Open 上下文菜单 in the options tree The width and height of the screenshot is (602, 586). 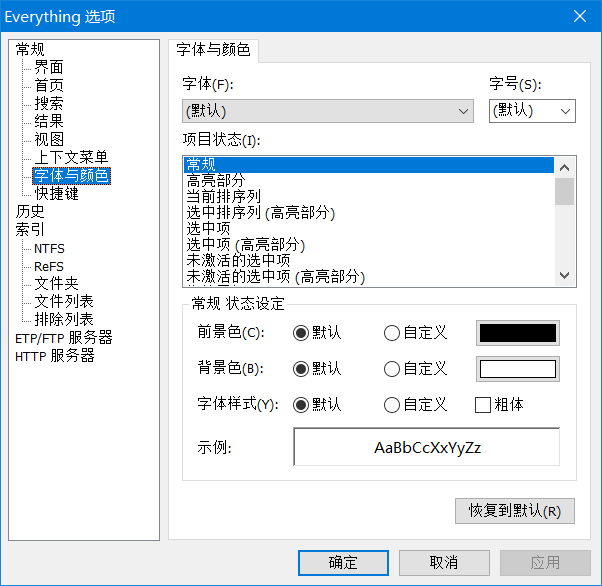71,157
